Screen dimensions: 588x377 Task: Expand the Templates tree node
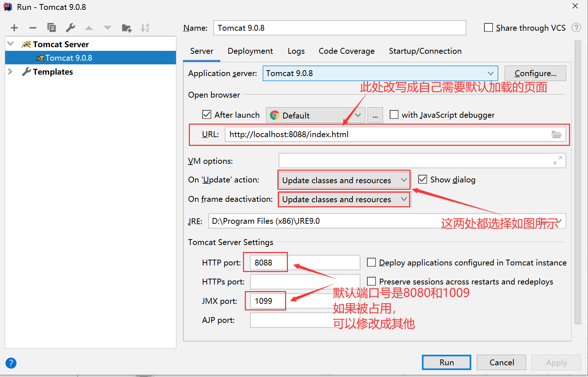10,72
